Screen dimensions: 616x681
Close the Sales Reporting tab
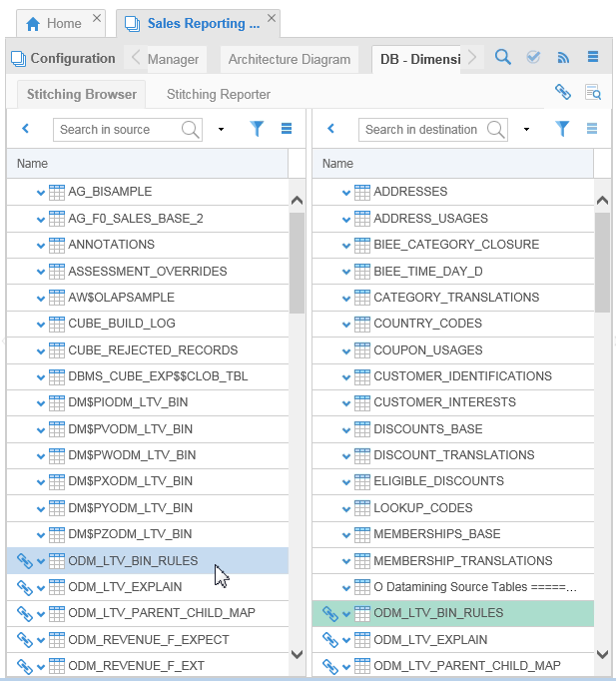click(x=272, y=18)
